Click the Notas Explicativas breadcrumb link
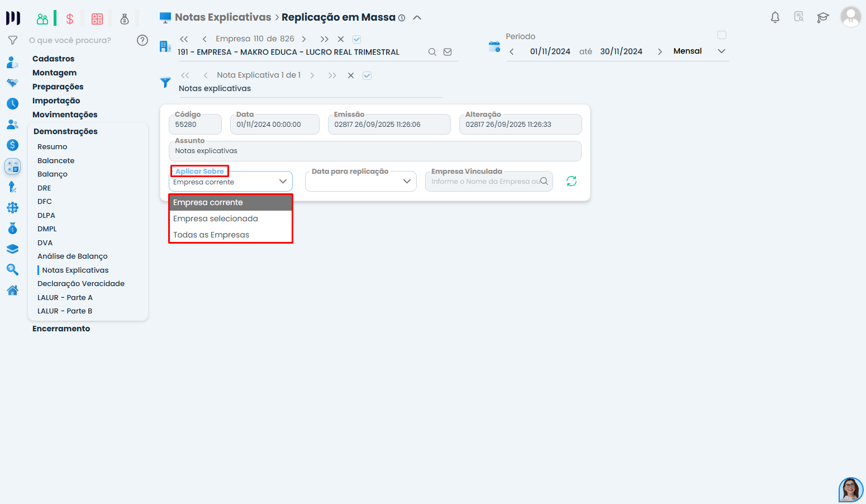The height and width of the screenshot is (504, 866). point(222,17)
